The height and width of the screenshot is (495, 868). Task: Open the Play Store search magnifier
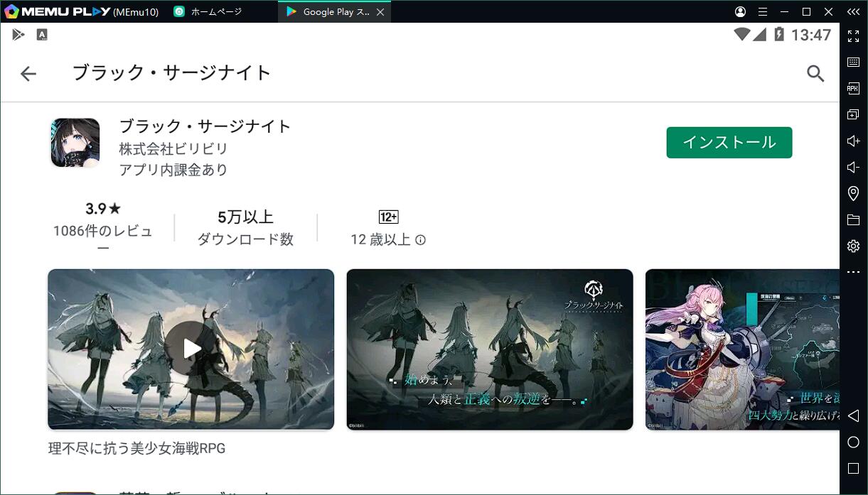(815, 74)
